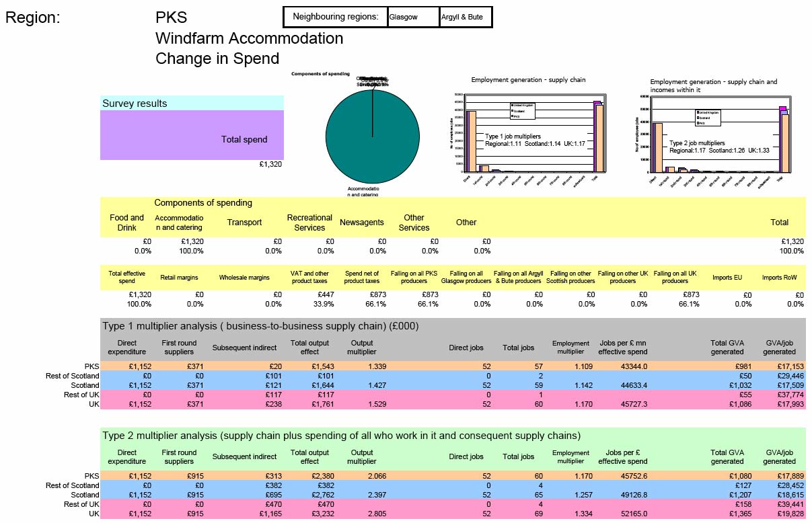Image resolution: width=812 pixels, height=523 pixels.
Task: Select the £37,774 GVA/job cell
Action: pos(790,395)
